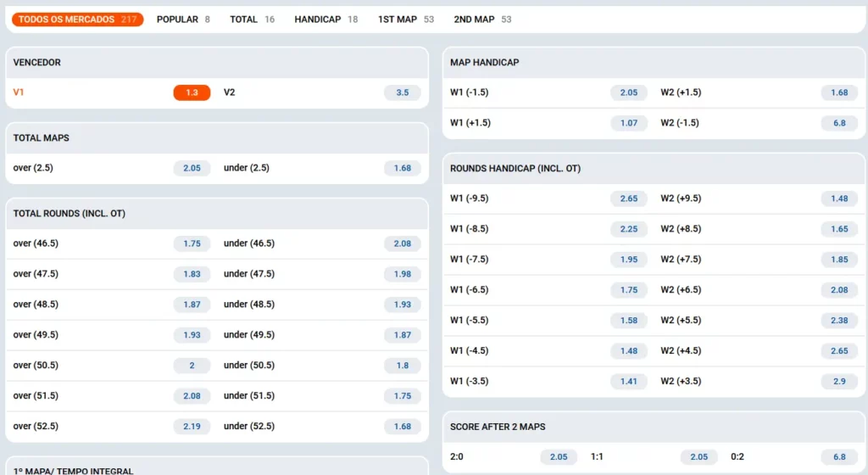Switch to the Handicap tab
The image size is (868, 475).
tap(326, 20)
